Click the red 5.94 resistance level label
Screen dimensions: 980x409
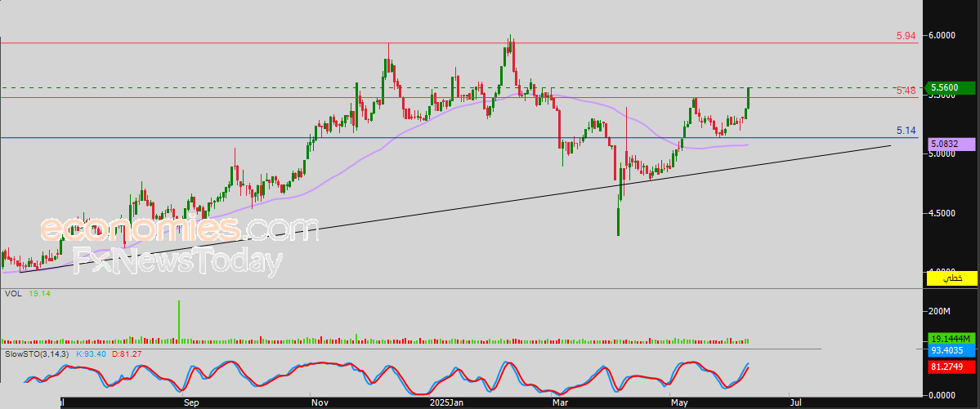pos(906,36)
